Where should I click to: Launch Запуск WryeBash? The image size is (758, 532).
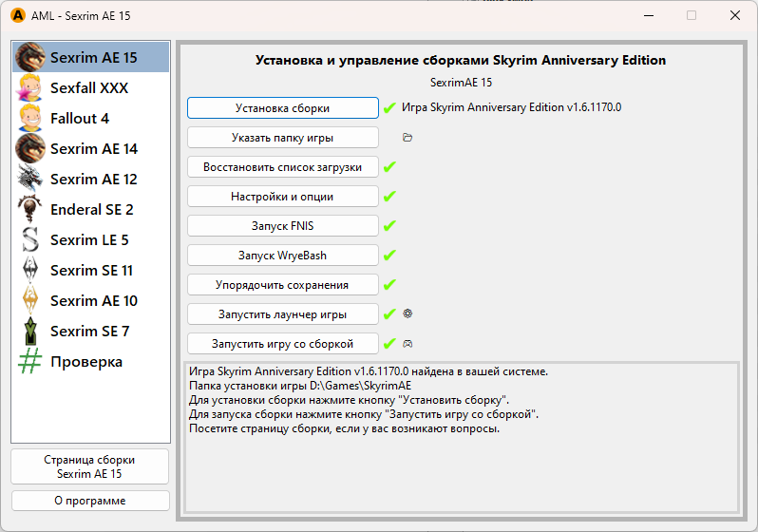pyautogui.click(x=282, y=256)
